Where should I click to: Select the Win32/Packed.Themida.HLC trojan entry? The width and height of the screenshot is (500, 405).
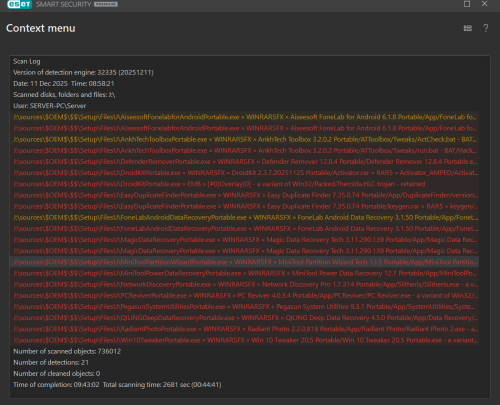(246, 184)
